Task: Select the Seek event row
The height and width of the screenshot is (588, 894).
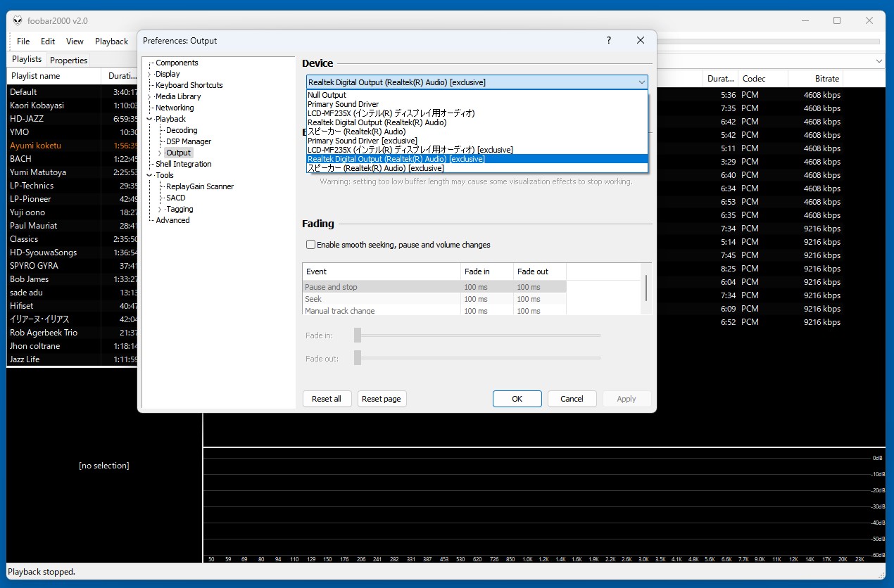Action: [434, 299]
